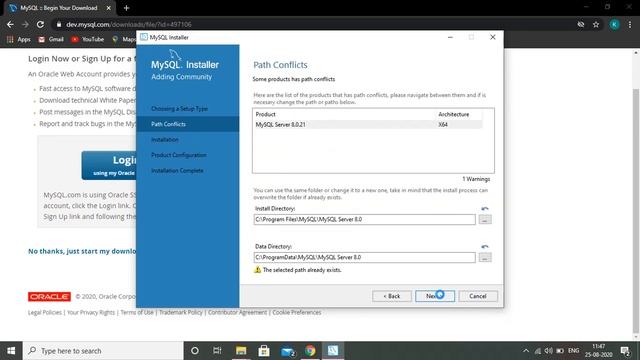
Task: Switch to MySQL Begin Your Download tab
Action: pos(59,8)
